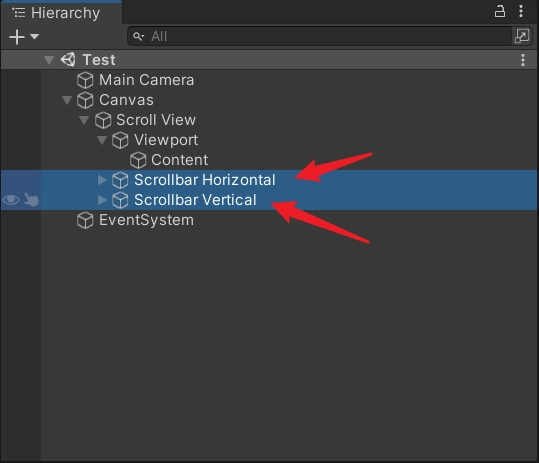Toggle the eye visibility icon for Scrollbar Vertical
This screenshot has height=463, width=539.
11,200
